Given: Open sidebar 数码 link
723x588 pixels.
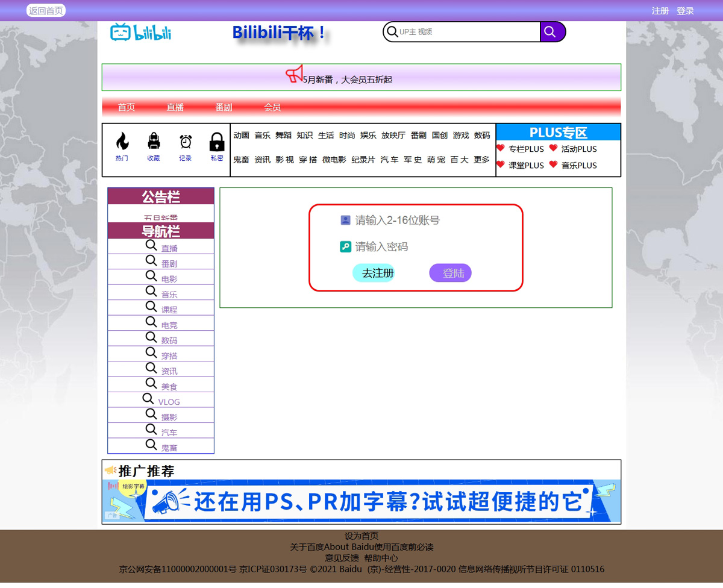Looking at the screenshot, I should coord(169,340).
